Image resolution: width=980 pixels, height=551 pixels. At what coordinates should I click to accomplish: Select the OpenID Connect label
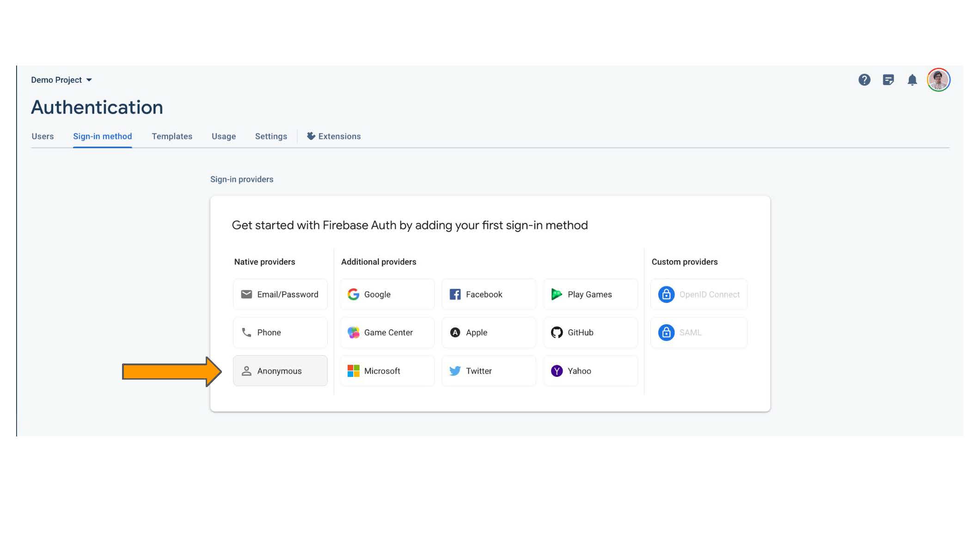[710, 294]
